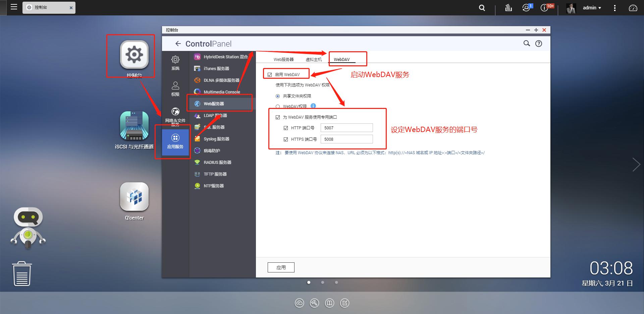Expand the admin user menu

(592, 7)
